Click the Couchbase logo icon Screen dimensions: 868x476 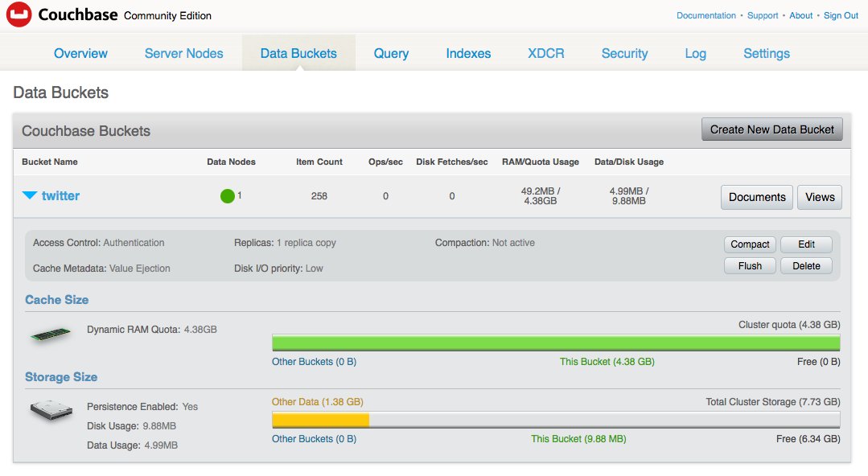pyautogui.click(x=19, y=14)
